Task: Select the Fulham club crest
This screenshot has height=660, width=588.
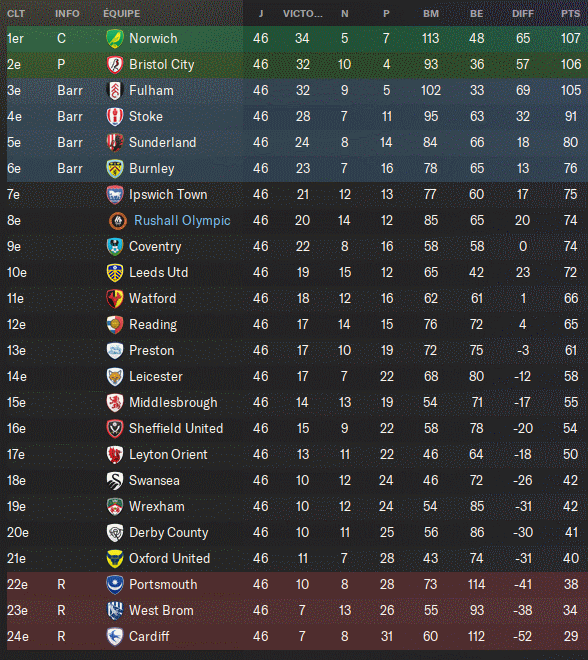Action: click(114, 90)
